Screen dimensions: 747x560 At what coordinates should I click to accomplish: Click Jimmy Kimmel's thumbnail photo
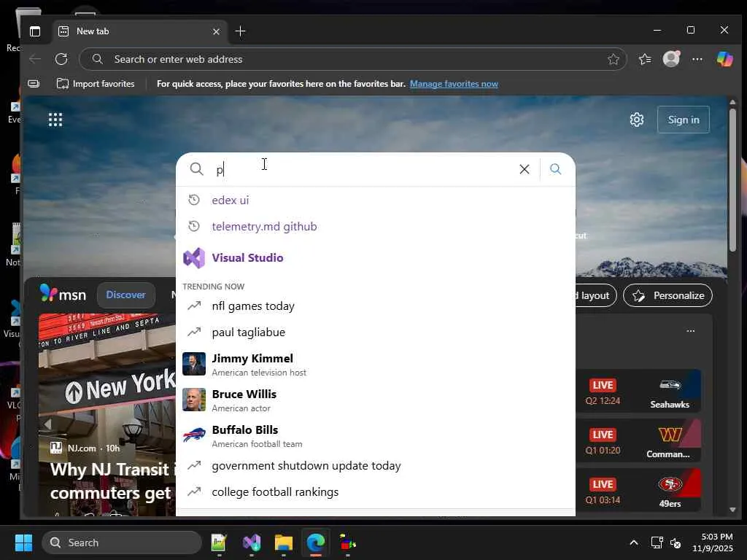(x=194, y=365)
